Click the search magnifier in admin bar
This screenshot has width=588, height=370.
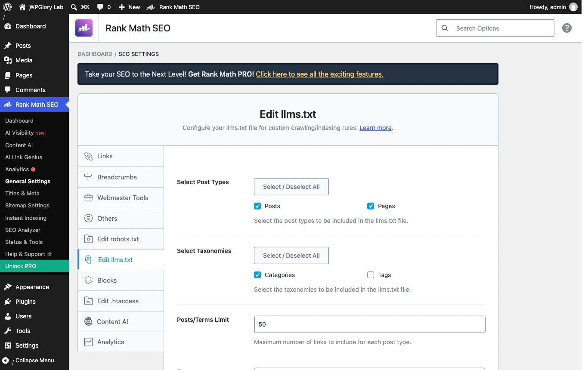point(74,7)
